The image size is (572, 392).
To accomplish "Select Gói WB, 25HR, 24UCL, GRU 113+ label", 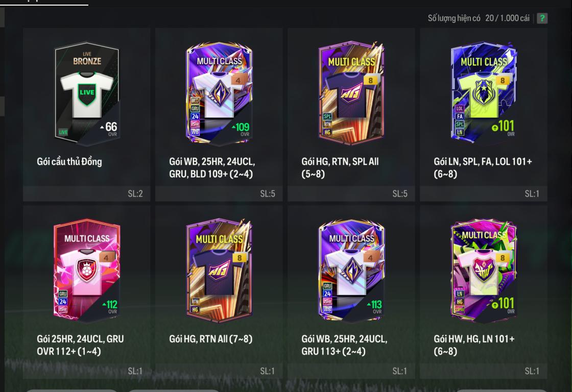I will point(344,345).
